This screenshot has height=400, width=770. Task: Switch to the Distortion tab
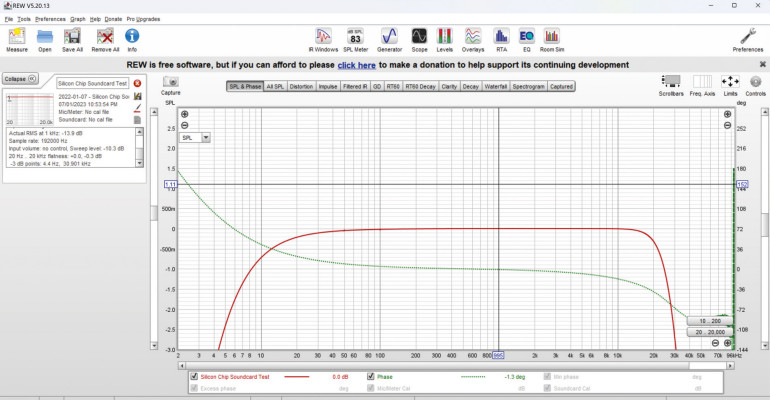click(x=301, y=87)
